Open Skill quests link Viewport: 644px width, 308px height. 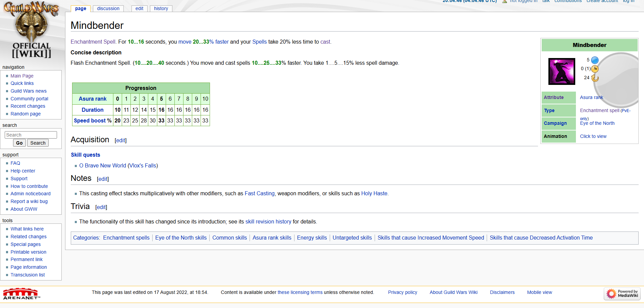tap(86, 155)
